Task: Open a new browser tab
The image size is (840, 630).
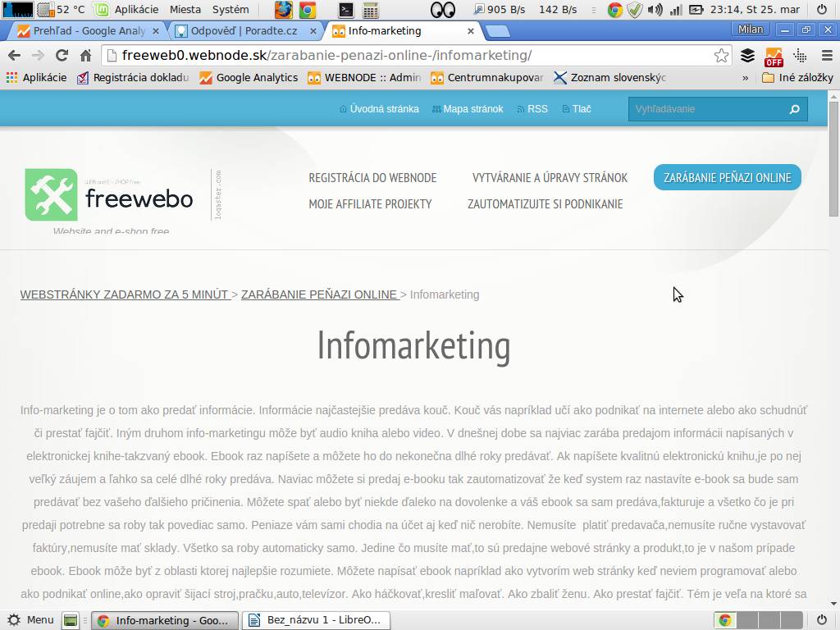Action: pos(498,32)
